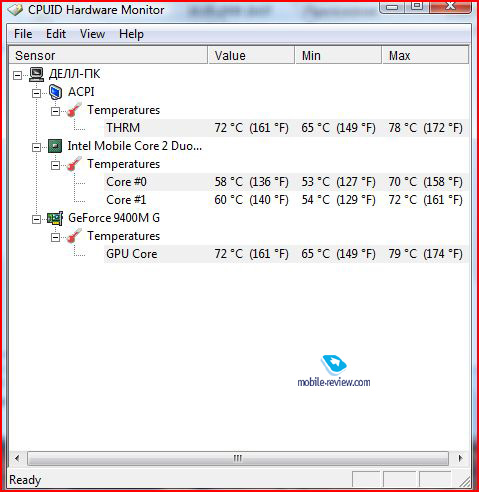479x492 pixels.
Task: Open the File menu
Action: pyautogui.click(x=23, y=34)
